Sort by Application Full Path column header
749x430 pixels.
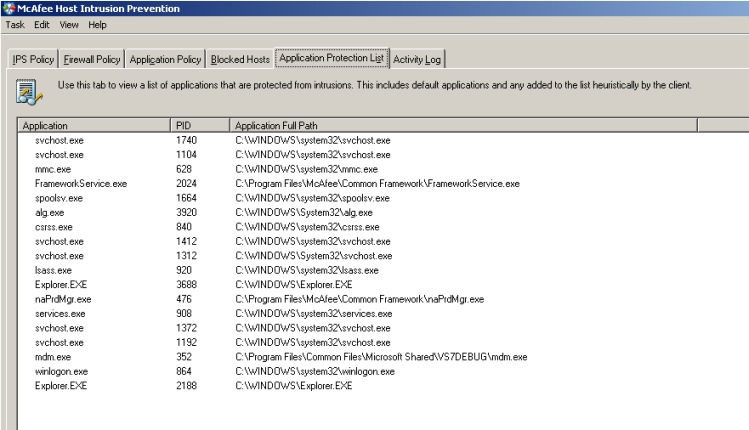(463, 126)
